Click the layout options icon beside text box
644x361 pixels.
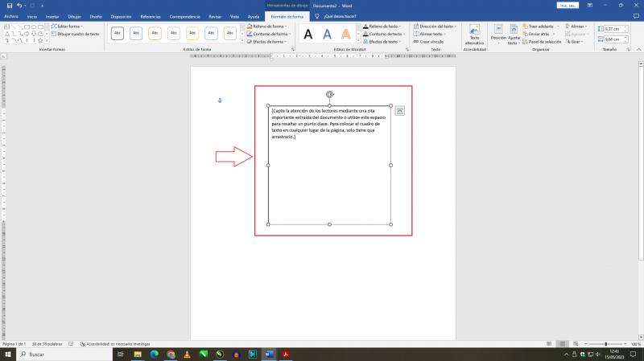[399, 111]
